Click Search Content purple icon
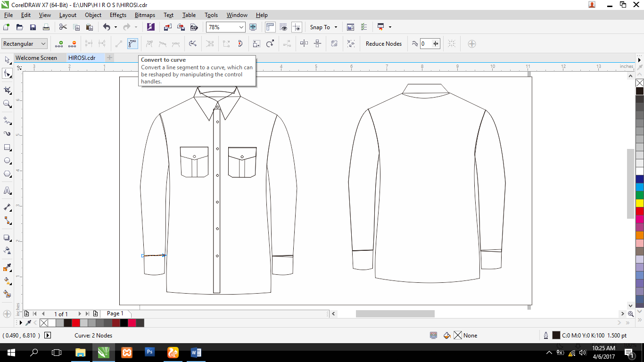Viewport: 644px width, 362px height. click(x=150, y=27)
